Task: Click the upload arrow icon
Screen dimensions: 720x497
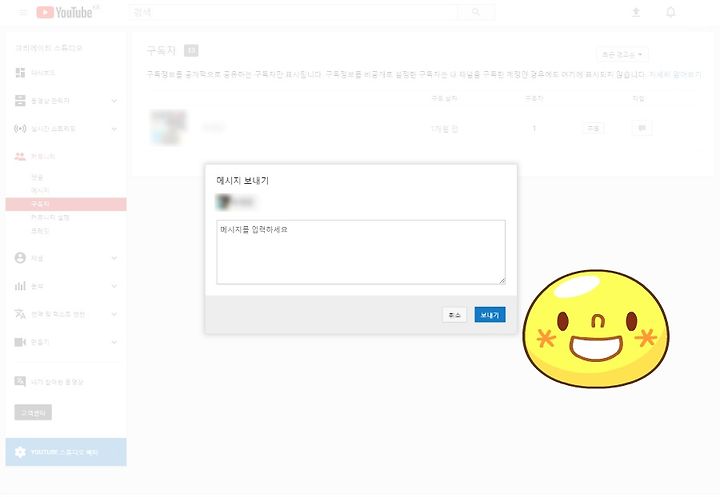Action: click(636, 12)
